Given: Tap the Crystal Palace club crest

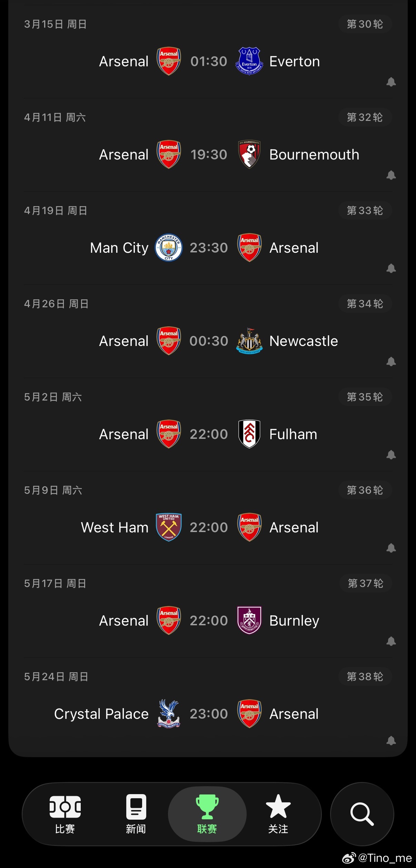Looking at the screenshot, I should pos(169,714).
